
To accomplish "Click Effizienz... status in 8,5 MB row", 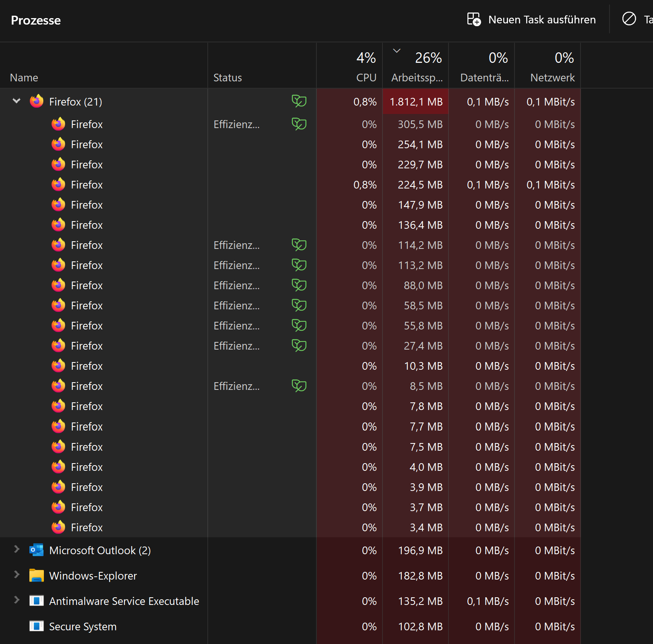I will (237, 386).
